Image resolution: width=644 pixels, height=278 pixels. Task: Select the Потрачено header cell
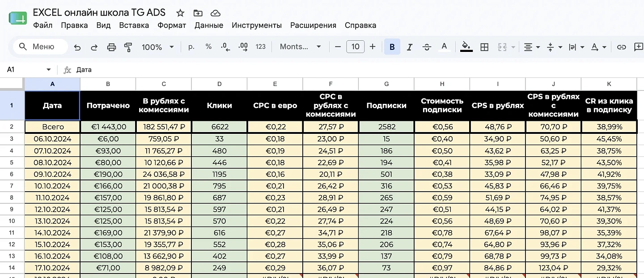coord(108,106)
